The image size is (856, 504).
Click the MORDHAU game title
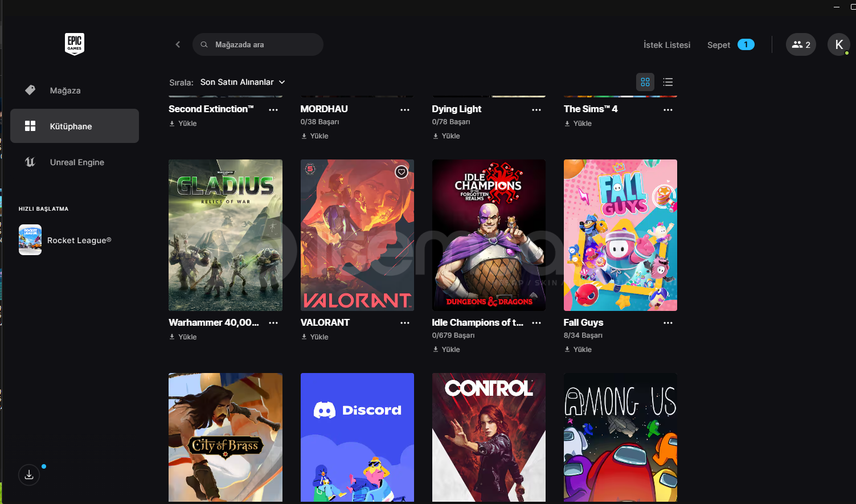coord(324,109)
